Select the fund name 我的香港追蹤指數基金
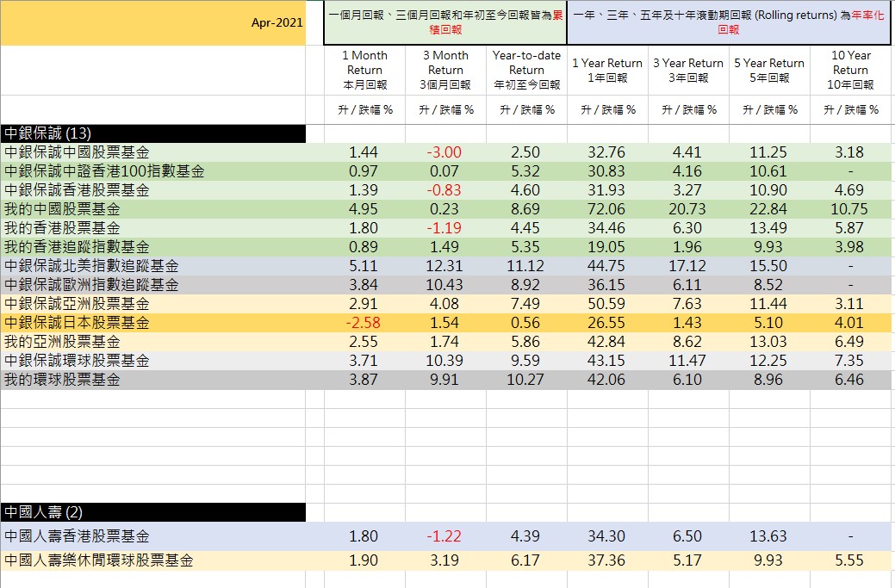895x588 pixels. coord(77,247)
